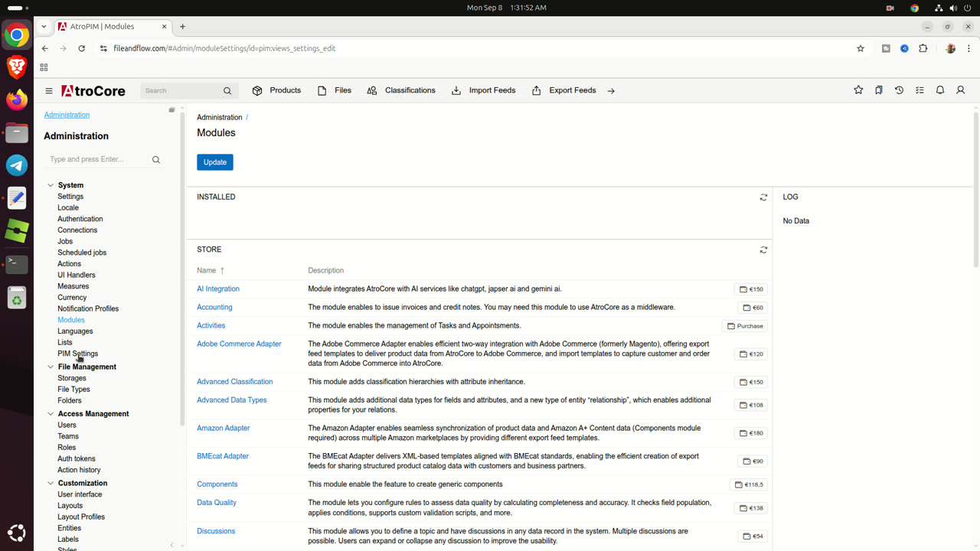
Task: Click the €120 price button for Adobe Commerce Adapter
Action: tap(751, 354)
